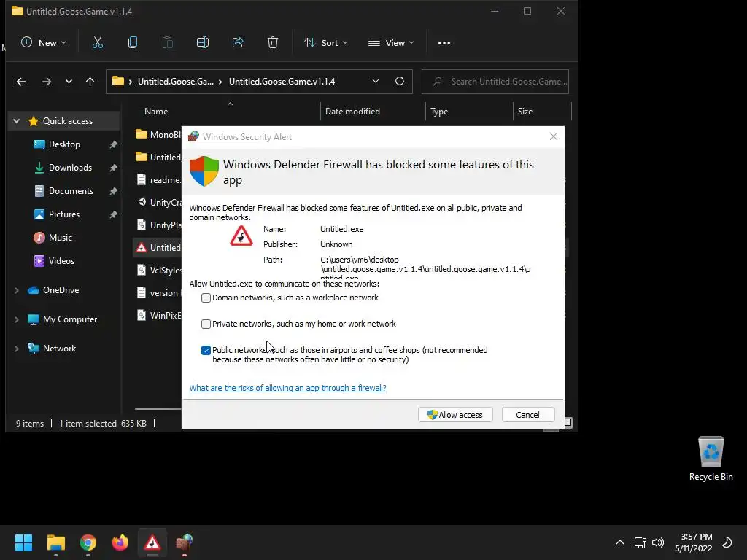Open the View layout dropdown
Screen dimensions: 747x560
(x=391, y=42)
